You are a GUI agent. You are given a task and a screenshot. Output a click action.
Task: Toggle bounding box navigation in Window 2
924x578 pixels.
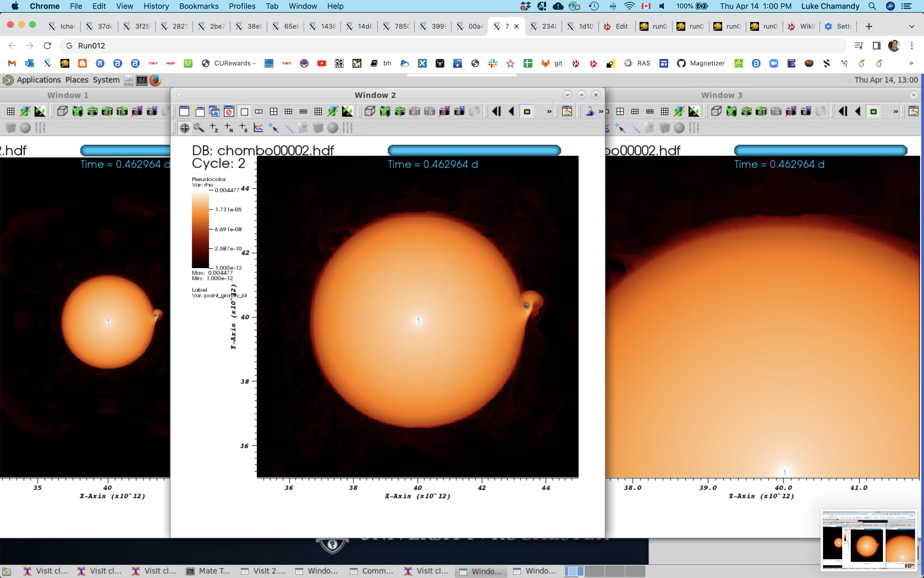point(370,112)
